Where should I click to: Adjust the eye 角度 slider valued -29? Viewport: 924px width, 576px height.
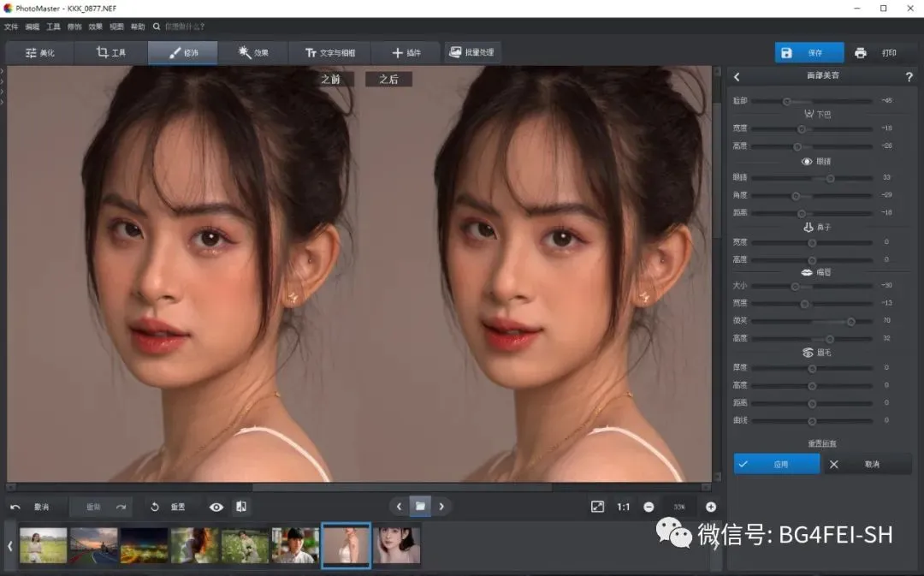point(812,196)
